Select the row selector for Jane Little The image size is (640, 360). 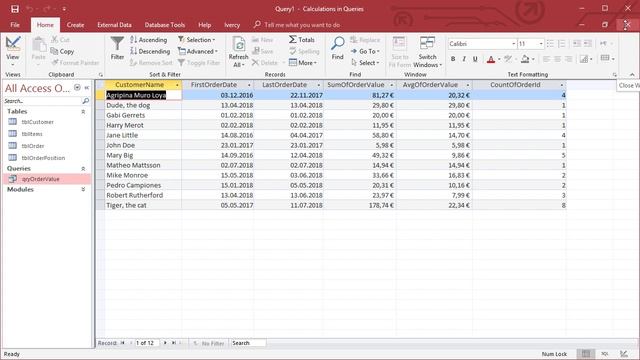pos(100,135)
